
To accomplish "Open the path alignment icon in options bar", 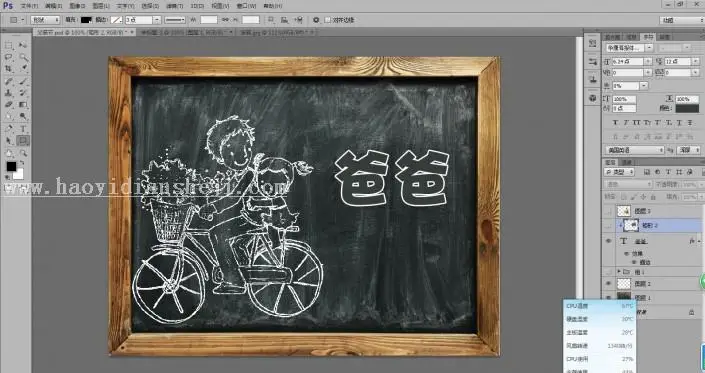I will 285,20.
